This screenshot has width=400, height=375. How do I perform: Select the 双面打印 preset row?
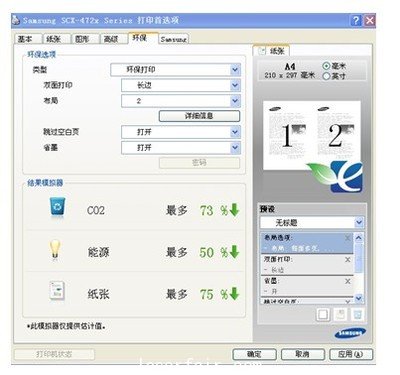click(x=307, y=265)
